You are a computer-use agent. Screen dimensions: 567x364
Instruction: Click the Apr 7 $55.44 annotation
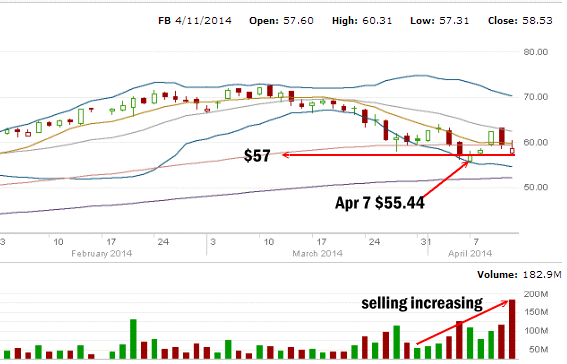(380, 203)
